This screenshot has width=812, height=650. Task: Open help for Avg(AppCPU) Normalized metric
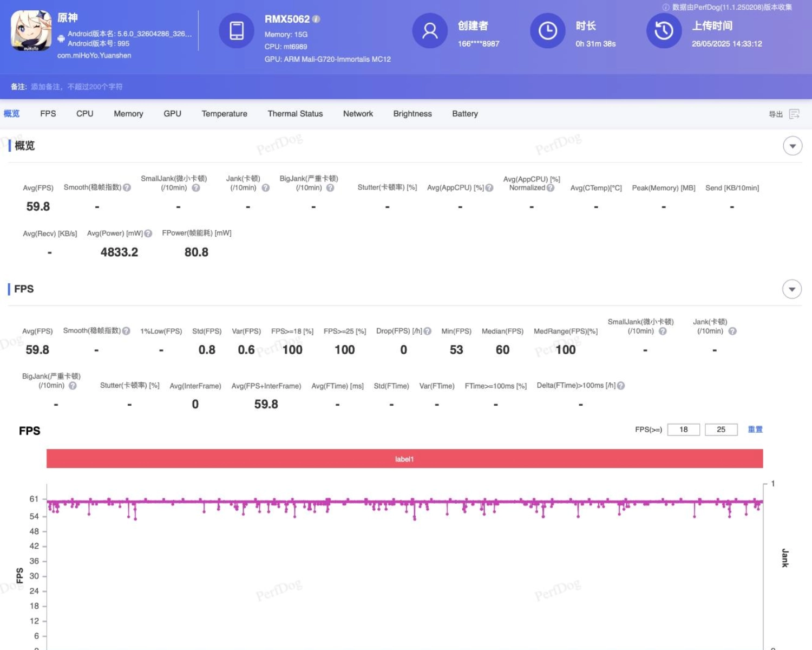(x=551, y=188)
